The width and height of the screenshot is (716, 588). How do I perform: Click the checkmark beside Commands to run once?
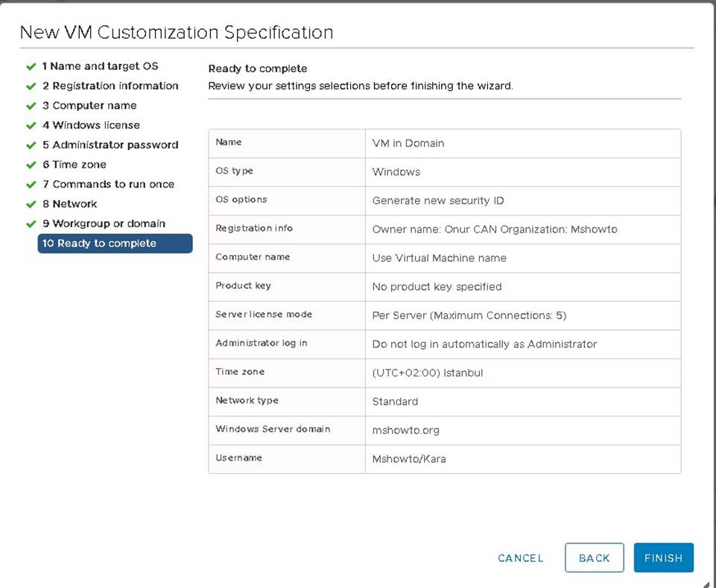31,185
